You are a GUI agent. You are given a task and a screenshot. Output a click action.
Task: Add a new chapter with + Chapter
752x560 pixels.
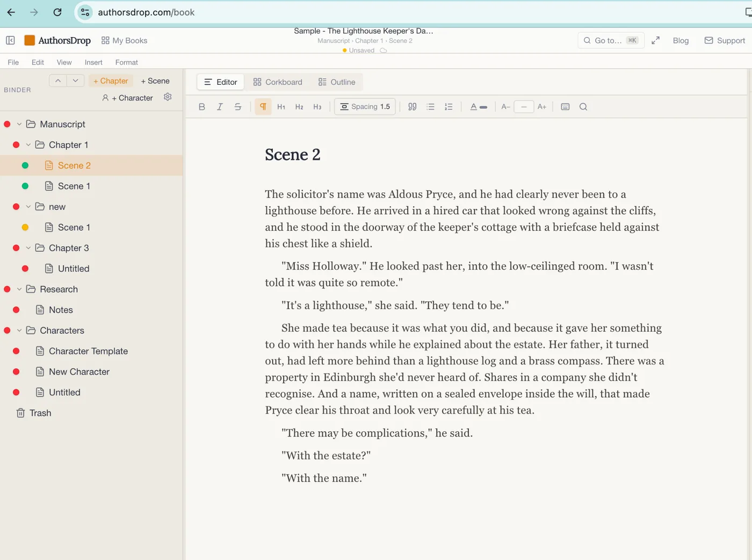111,81
